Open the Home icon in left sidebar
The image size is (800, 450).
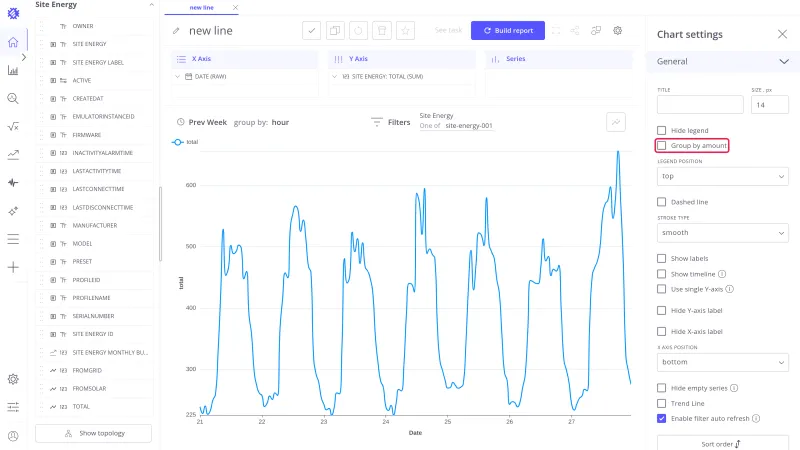tap(13, 42)
